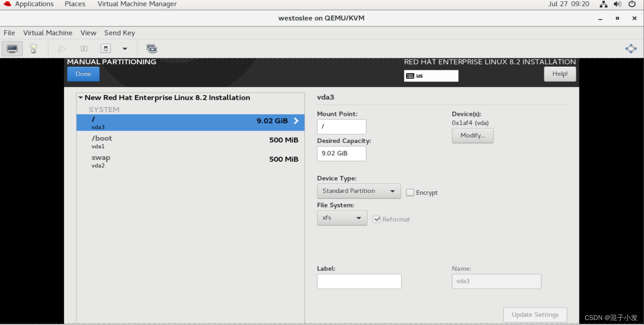The image size is (644, 325).
Task: Click the SYSTEM section heading
Action: click(104, 110)
